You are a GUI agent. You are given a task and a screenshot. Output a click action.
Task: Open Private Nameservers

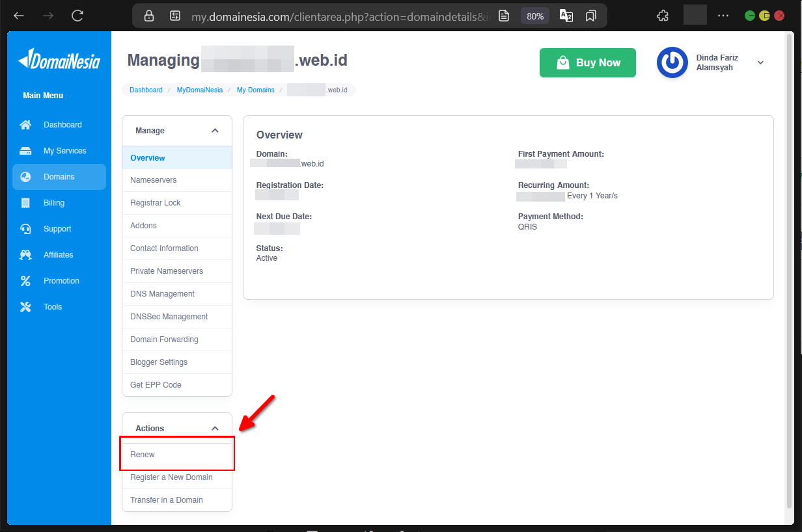click(177, 271)
